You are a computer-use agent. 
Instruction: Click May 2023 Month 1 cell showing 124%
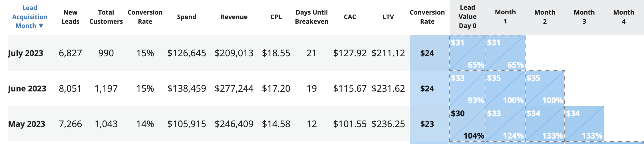pyautogui.click(x=506, y=124)
